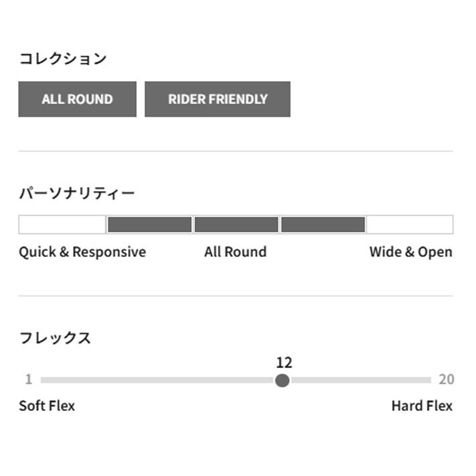Image resolution: width=476 pixels, height=476 pixels.
Task: Click the All Round personality label
Action: pos(235,252)
